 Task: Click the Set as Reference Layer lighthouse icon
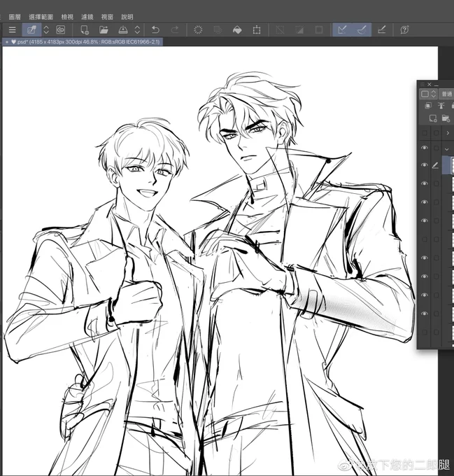tap(441, 105)
